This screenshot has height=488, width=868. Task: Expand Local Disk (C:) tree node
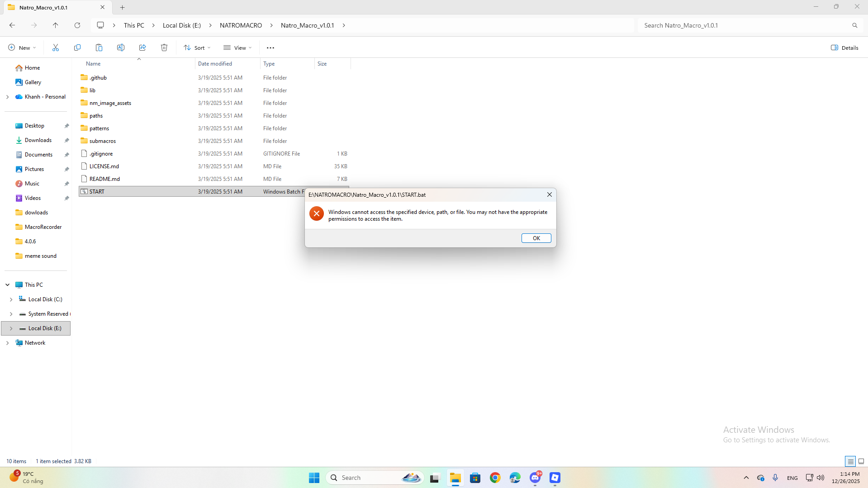[11, 299]
